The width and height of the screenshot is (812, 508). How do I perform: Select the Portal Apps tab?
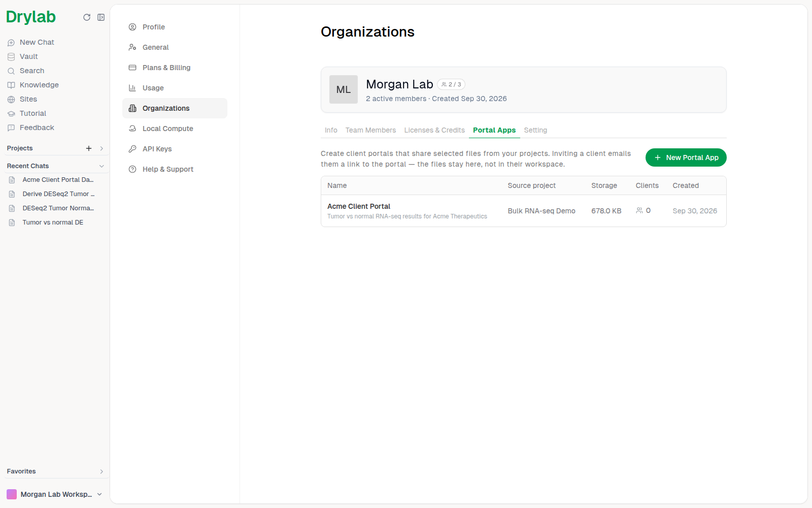coord(494,130)
